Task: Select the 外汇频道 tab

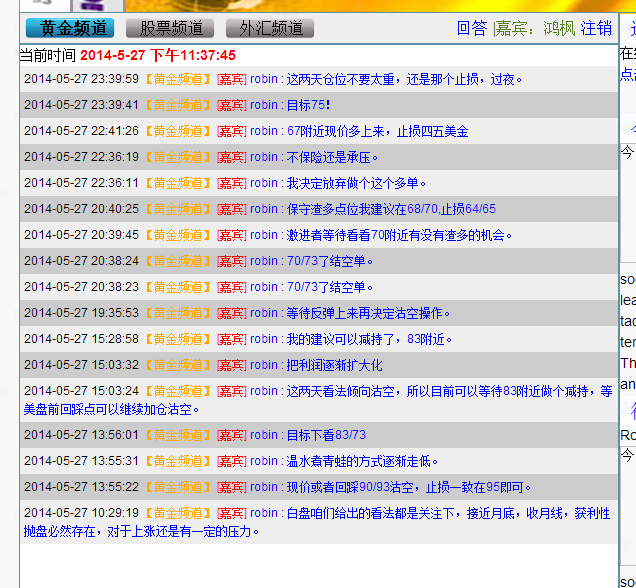Action: pos(270,28)
